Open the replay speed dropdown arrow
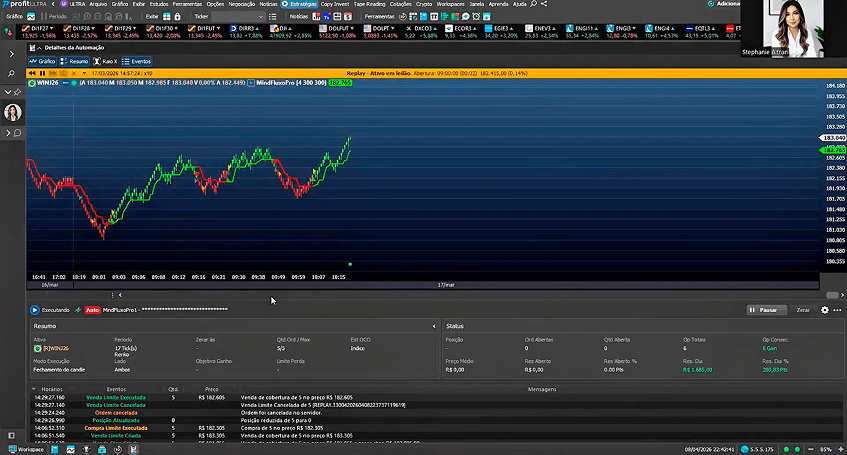Image resolution: width=847 pixels, height=455 pixels. [x=84, y=73]
